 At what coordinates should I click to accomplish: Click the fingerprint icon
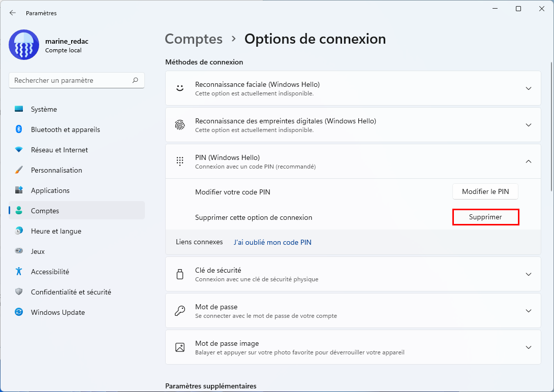click(180, 124)
